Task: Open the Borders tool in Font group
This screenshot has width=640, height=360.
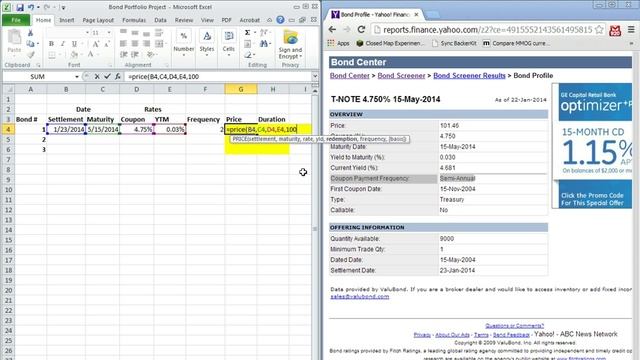Action: coord(52,54)
